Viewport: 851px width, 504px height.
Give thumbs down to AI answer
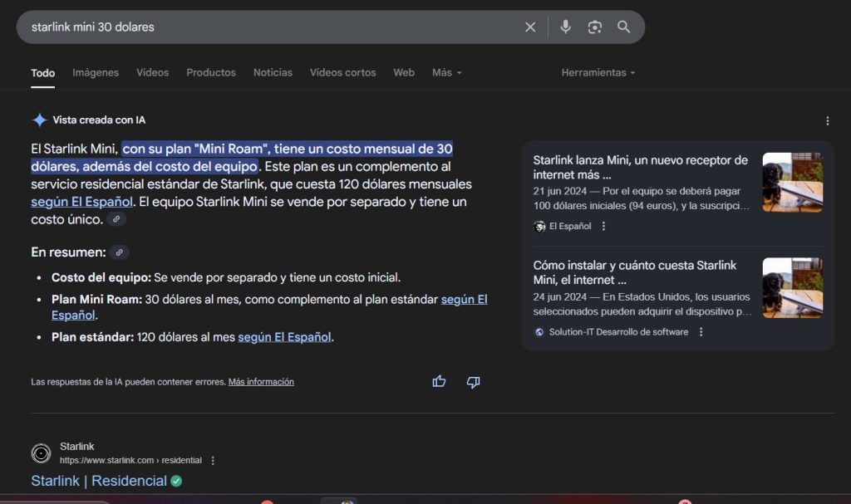tap(473, 382)
